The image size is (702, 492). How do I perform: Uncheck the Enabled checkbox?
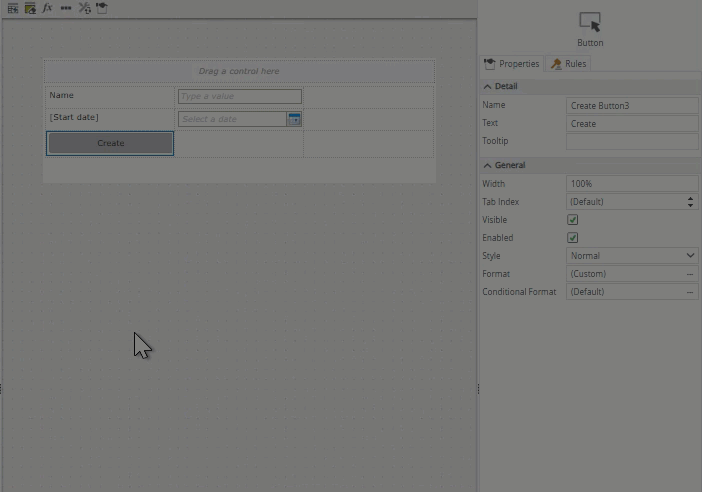pyautogui.click(x=573, y=238)
